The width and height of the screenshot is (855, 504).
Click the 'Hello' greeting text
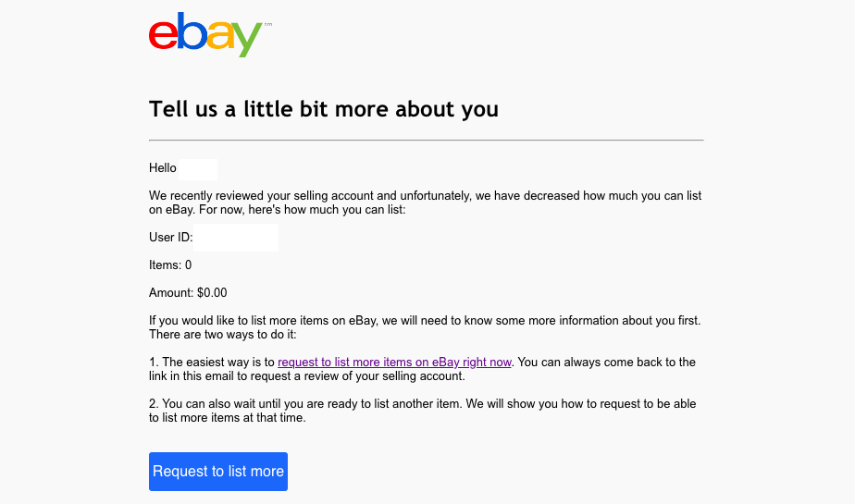[x=163, y=168]
